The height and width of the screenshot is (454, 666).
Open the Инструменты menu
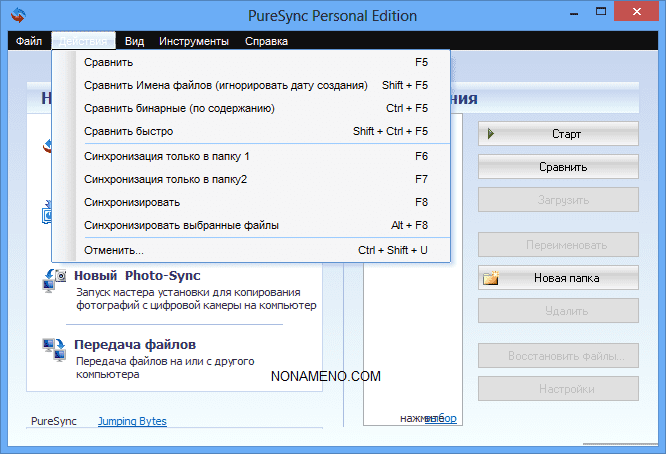194,41
